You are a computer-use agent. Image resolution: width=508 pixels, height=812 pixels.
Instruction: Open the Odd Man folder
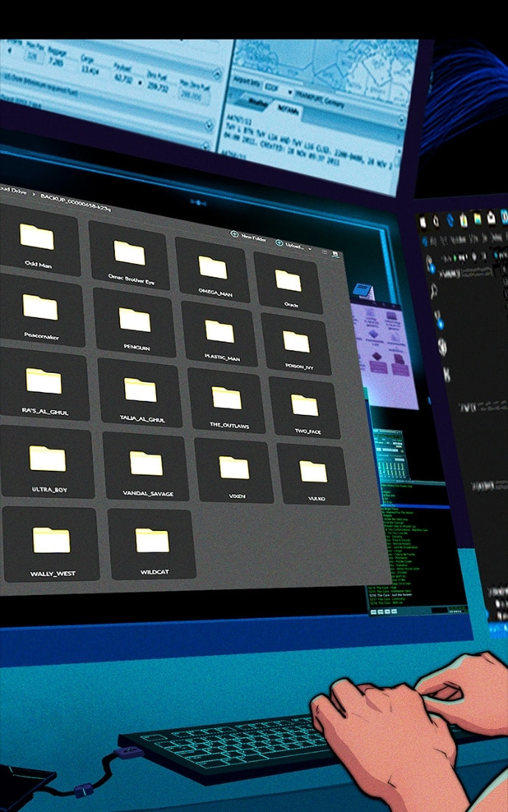(x=38, y=239)
